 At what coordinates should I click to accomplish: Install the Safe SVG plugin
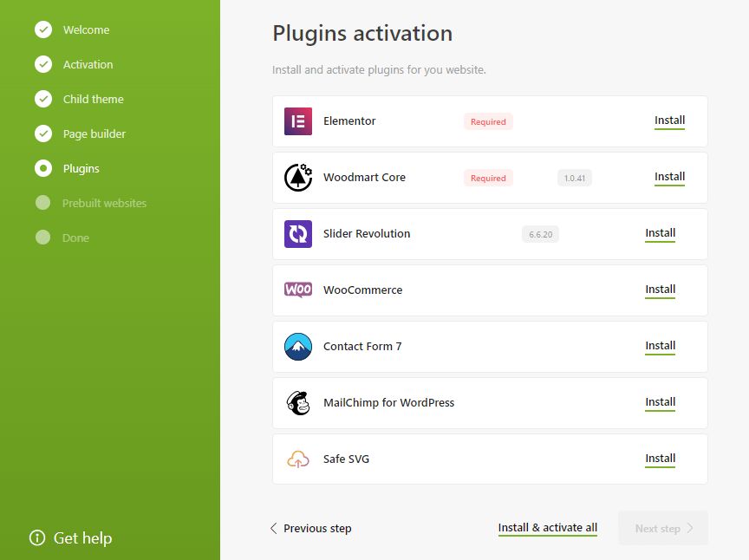(x=661, y=459)
